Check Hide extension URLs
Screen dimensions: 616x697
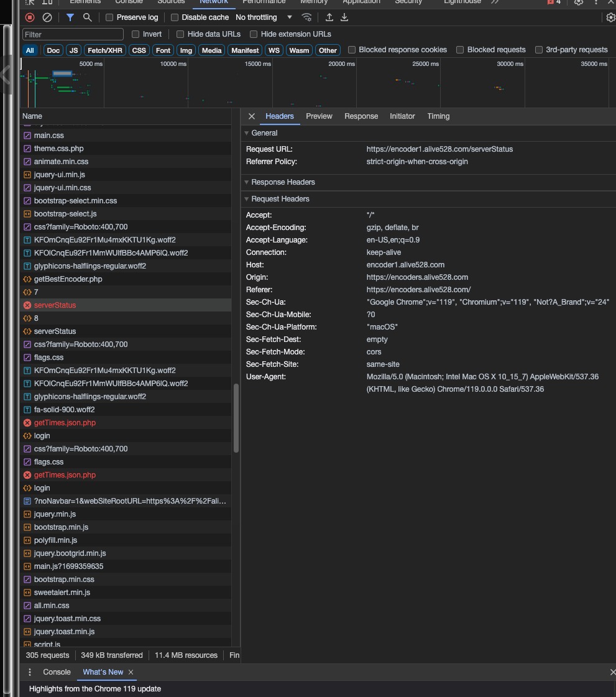254,34
